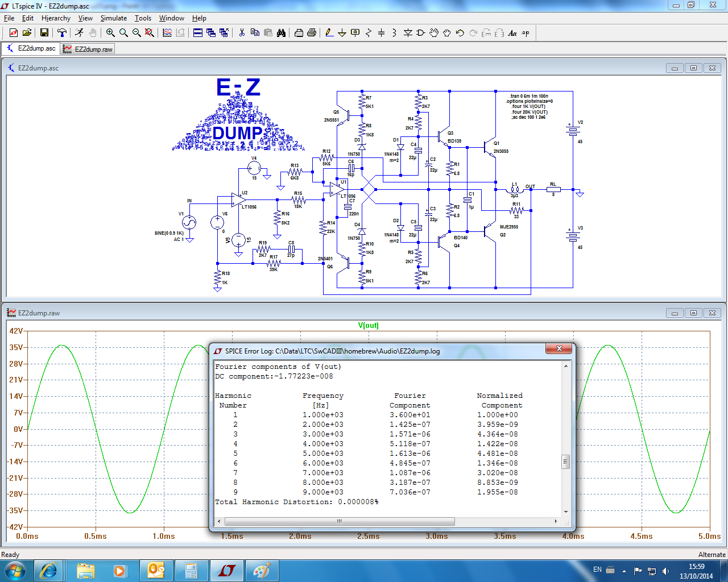This screenshot has height=582, width=728.
Task: Click the Pick Visible Traces icon
Action: [x=167, y=33]
